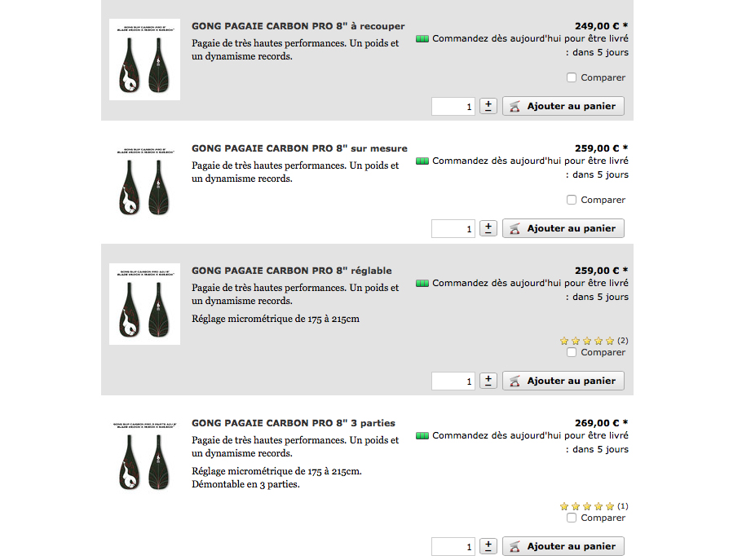Click cart icon for '3 parties' paddle
The width and height of the screenshot is (742, 560).
tap(515, 546)
